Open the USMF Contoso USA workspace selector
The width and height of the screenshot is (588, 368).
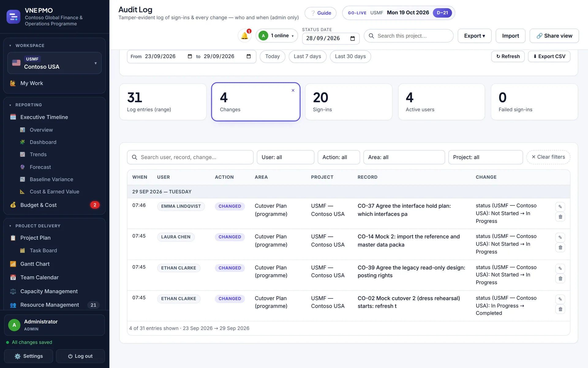point(55,63)
